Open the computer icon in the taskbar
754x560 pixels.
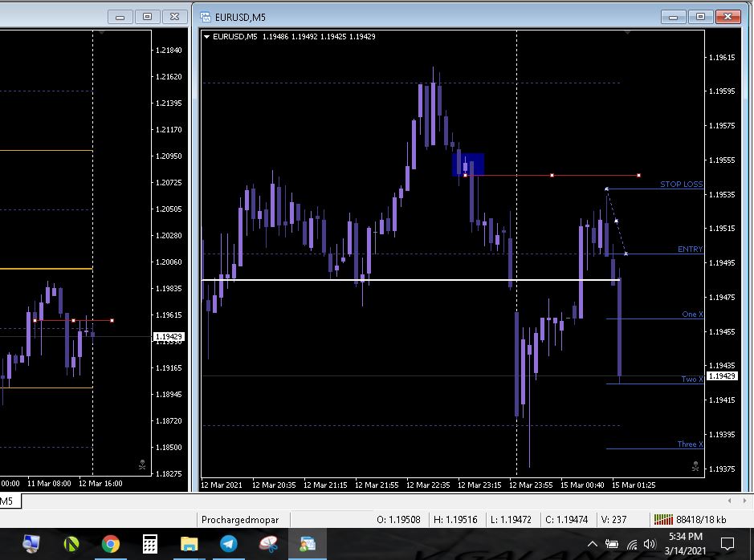coord(31,544)
